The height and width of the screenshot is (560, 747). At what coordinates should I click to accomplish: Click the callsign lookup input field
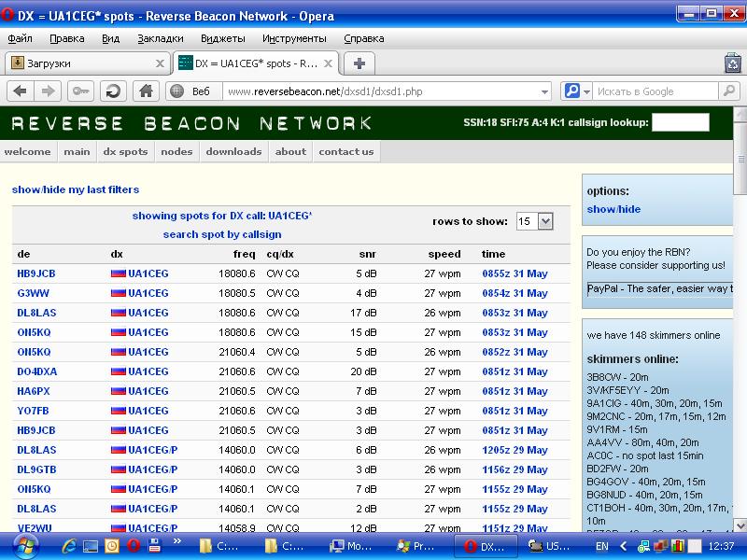(681, 122)
